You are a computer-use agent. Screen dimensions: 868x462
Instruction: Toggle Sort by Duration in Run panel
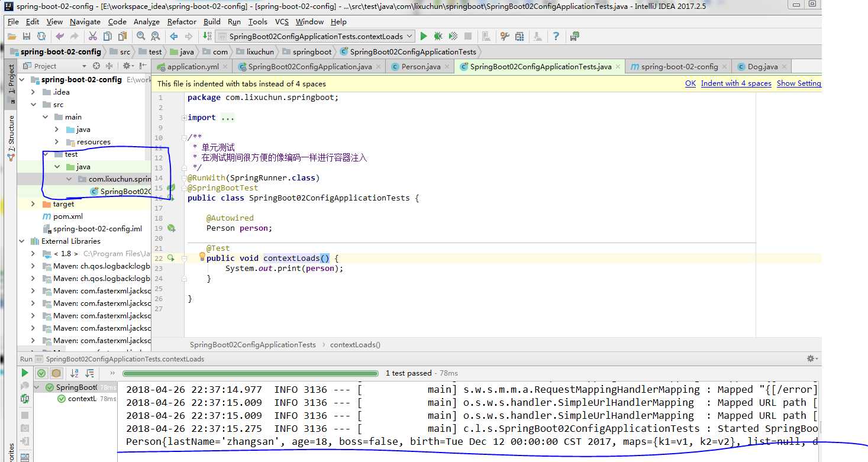coord(90,373)
